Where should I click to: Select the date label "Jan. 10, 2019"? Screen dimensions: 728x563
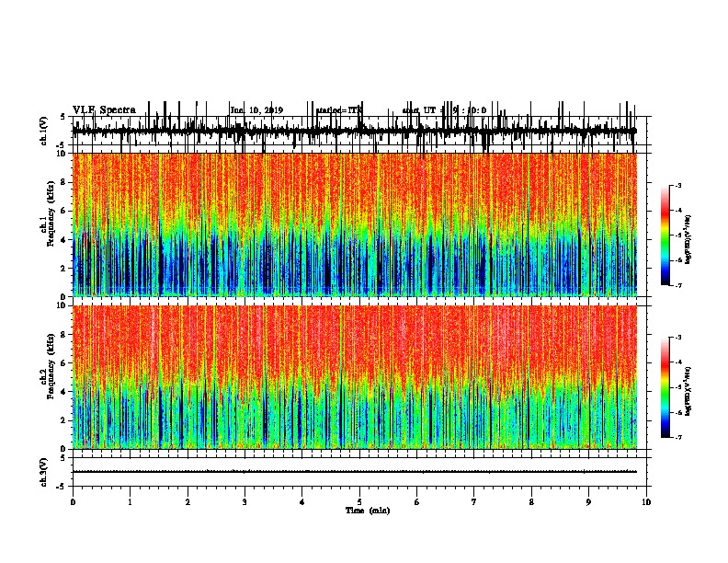tap(256, 110)
